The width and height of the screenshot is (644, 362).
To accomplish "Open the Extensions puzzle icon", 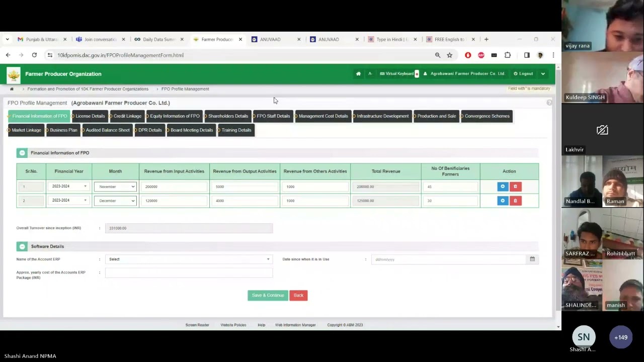I will 508,55.
